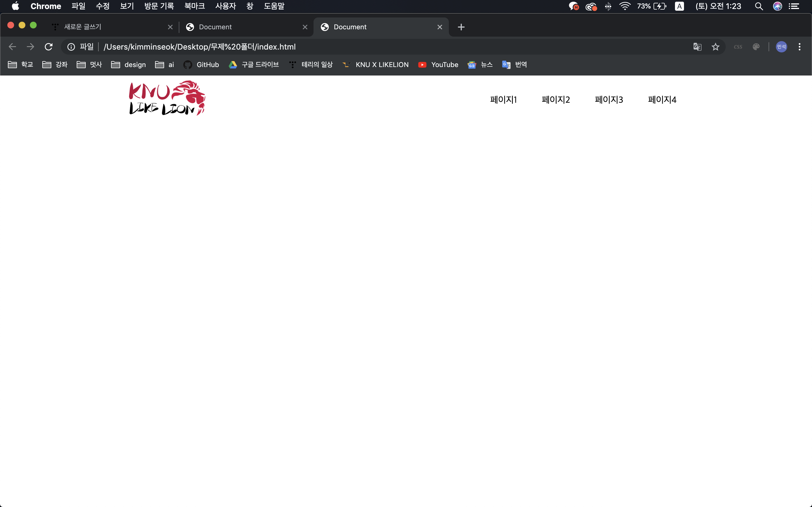812x507 pixels.
Task: Open the Chrome profile avatar
Action: [x=781, y=46]
